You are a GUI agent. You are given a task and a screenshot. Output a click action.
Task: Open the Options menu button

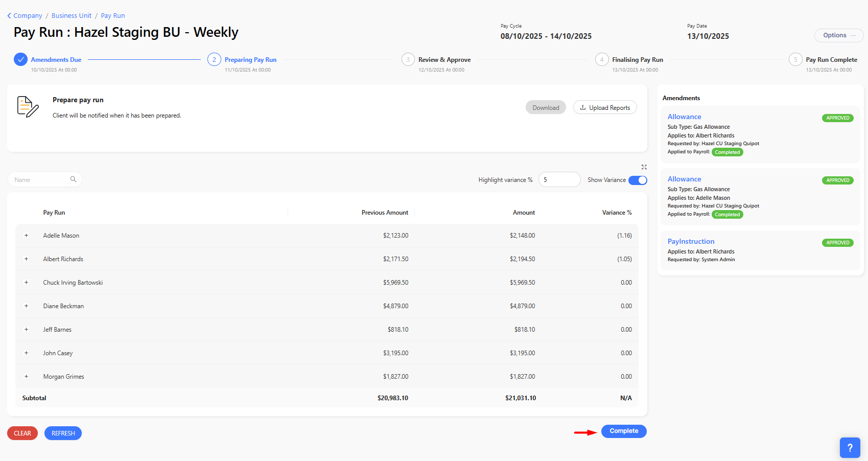coord(839,35)
